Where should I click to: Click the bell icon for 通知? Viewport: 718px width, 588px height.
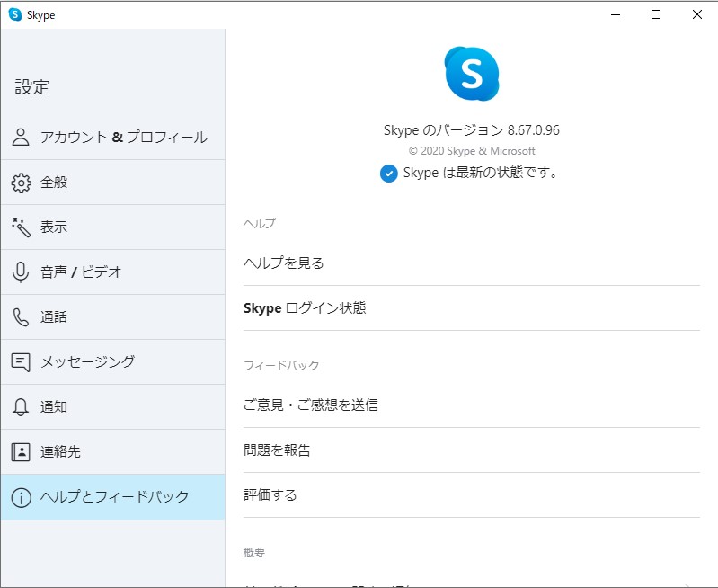click(21, 407)
